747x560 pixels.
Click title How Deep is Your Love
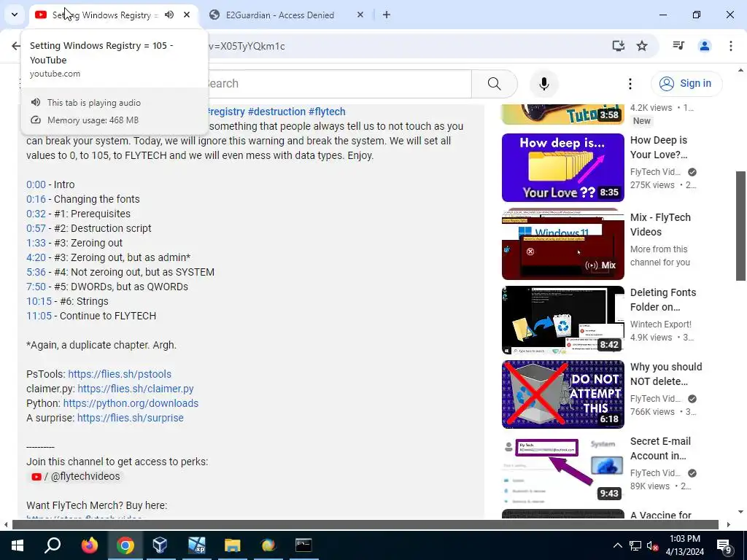tap(659, 147)
